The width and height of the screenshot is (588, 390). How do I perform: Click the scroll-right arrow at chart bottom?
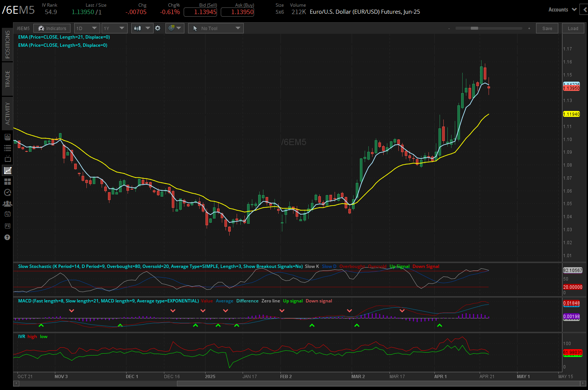[x=584, y=384]
